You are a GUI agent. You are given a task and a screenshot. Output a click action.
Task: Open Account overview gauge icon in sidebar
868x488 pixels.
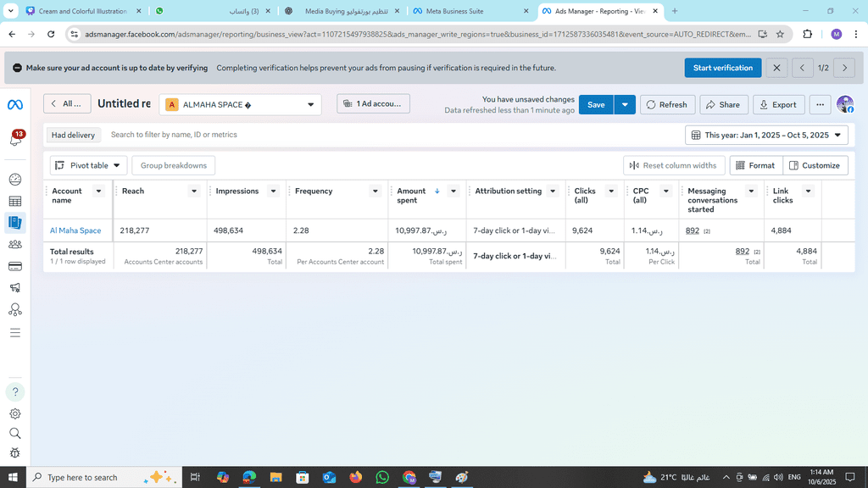click(x=15, y=180)
